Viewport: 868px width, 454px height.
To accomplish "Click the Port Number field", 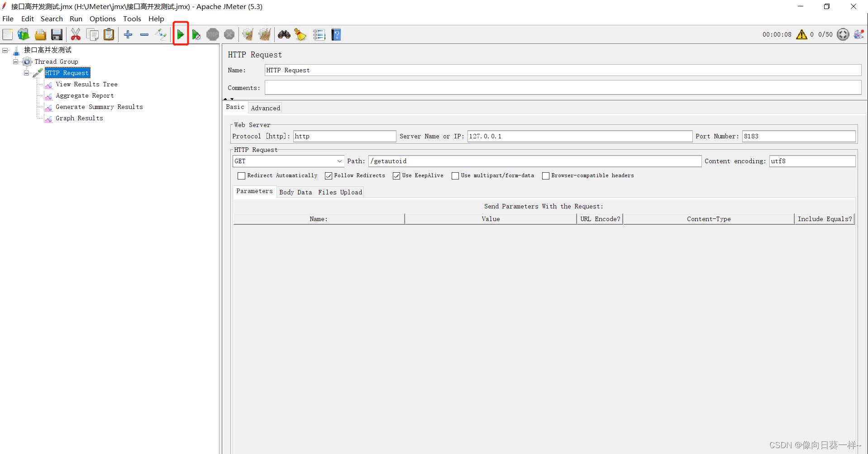I will pyautogui.click(x=799, y=136).
